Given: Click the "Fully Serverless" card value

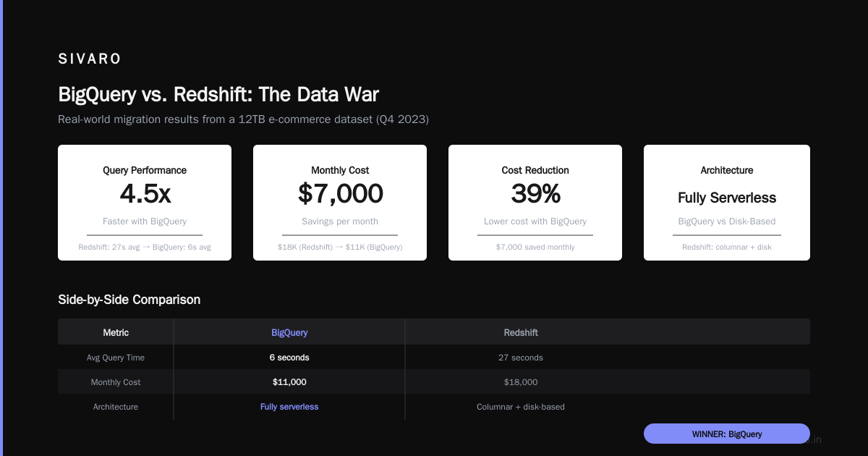Looking at the screenshot, I should tap(727, 198).
